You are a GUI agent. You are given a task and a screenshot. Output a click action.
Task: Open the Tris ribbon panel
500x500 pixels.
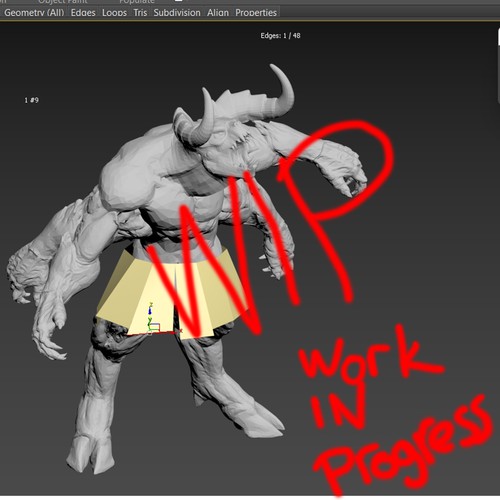140,12
